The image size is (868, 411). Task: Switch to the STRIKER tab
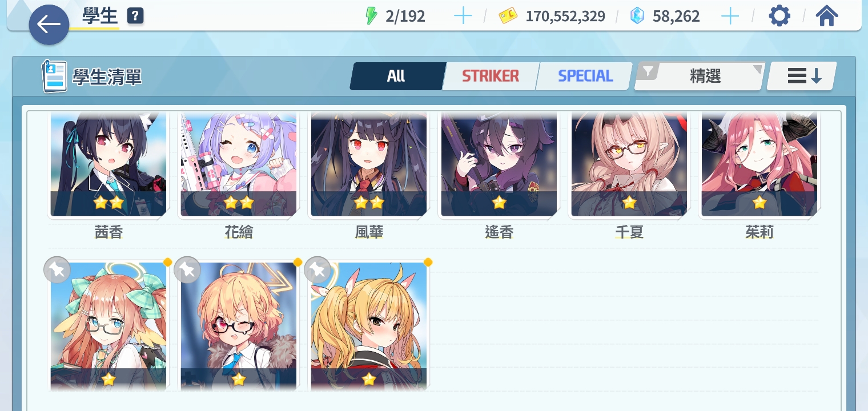click(491, 76)
